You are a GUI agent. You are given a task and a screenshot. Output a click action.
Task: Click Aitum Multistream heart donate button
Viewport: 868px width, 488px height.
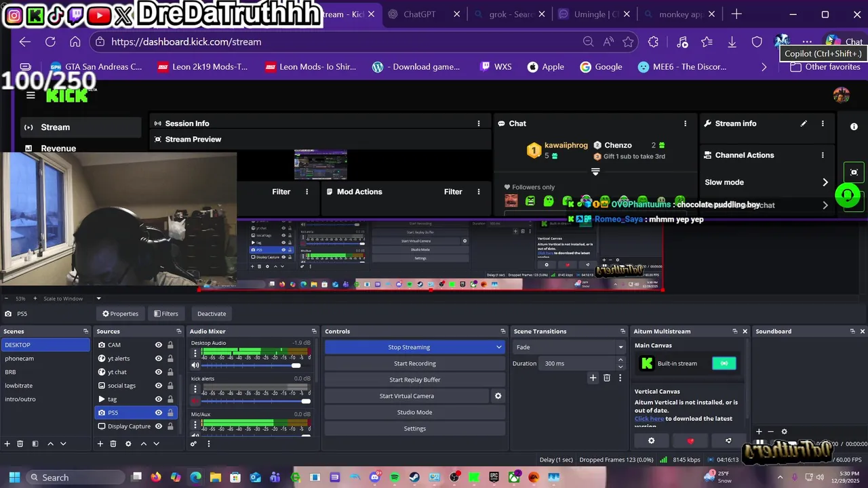click(690, 441)
